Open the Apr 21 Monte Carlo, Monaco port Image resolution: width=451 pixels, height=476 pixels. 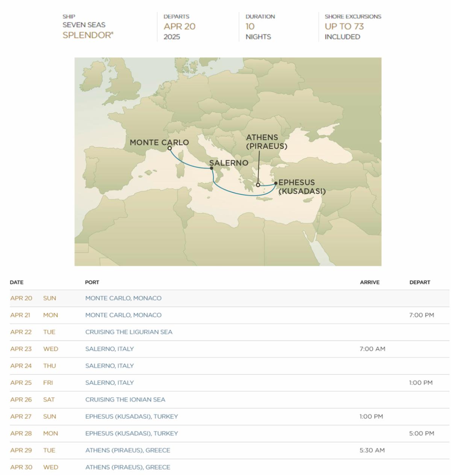[123, 315]
